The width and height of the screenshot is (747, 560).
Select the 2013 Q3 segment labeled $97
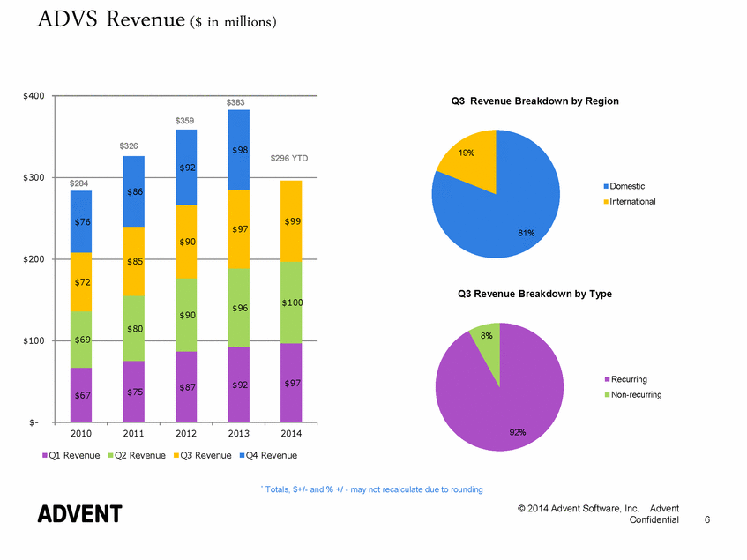(239, 229)
